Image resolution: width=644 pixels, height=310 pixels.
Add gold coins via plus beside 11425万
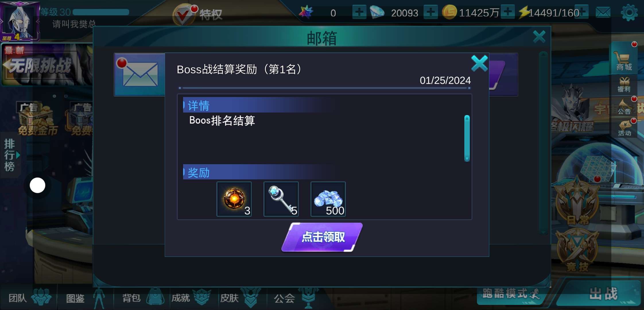(508, 12)
